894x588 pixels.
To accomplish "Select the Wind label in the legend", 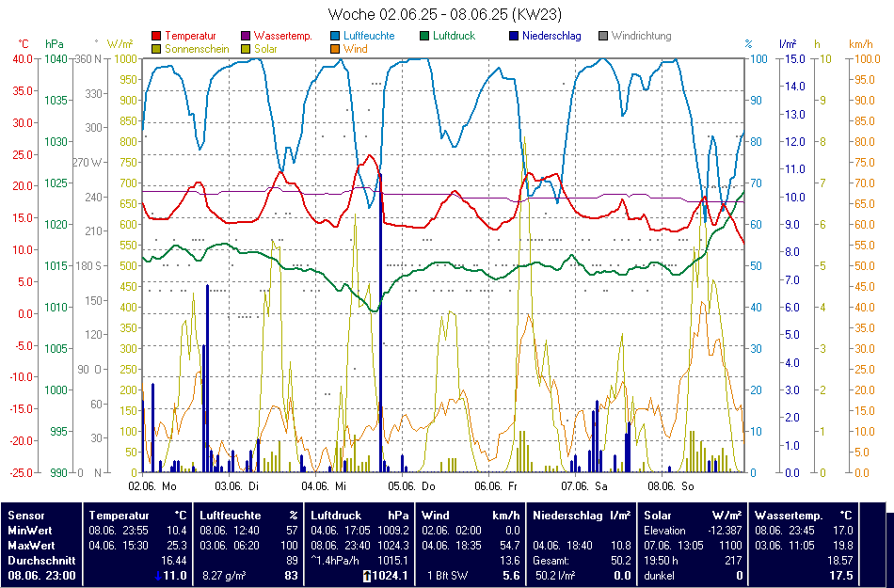I will [355, 49].
